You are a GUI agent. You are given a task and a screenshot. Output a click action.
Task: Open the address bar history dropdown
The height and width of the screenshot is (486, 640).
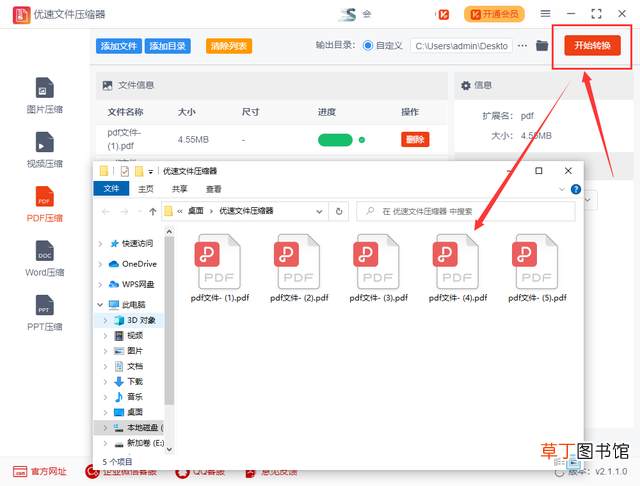pos(319,211)
